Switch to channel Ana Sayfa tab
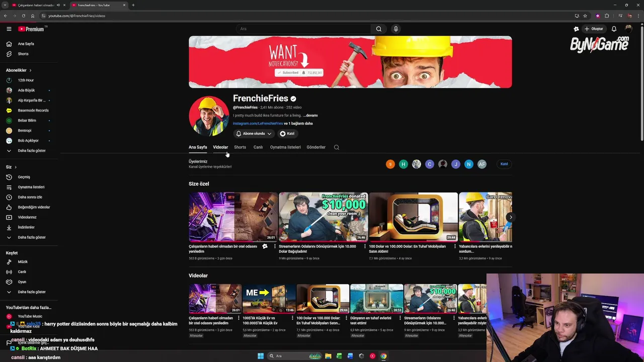644x362 pixels. [x=198, y=147]
